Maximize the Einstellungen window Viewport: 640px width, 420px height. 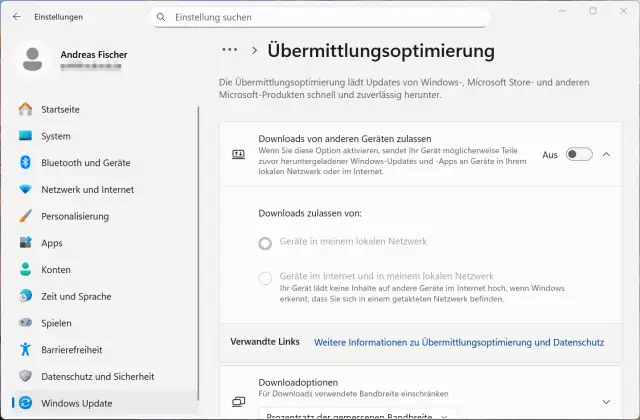pyautogui.click(x=593, y=11)
